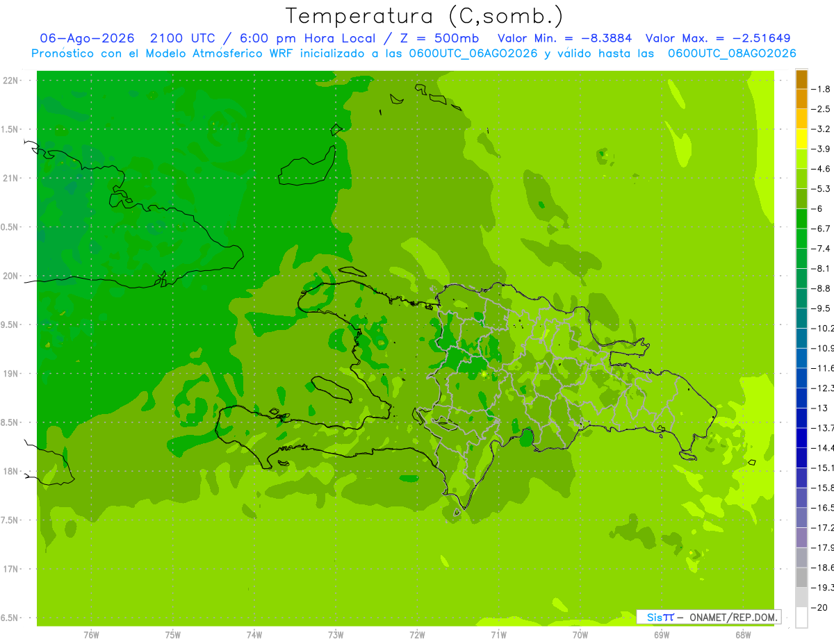The width and height of the screenshot is (834, 644).
Task: Click the '-13' colorbar value
Action: coord(820,408)
